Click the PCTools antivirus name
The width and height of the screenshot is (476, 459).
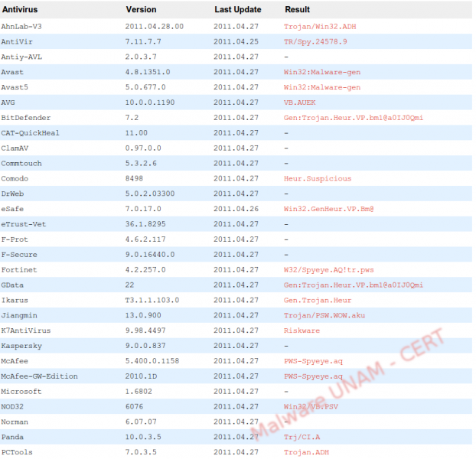click(x=17, y=452)
